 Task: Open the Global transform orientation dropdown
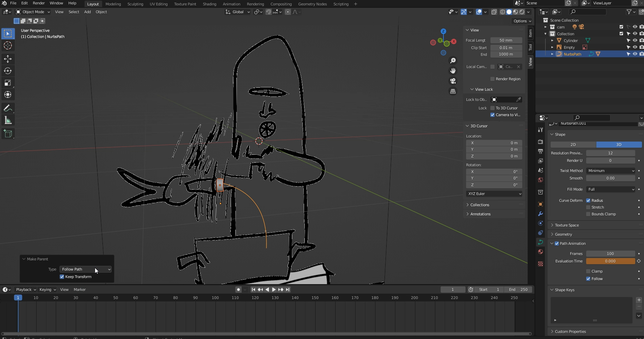pyautogui.click(x=237, y=12)
